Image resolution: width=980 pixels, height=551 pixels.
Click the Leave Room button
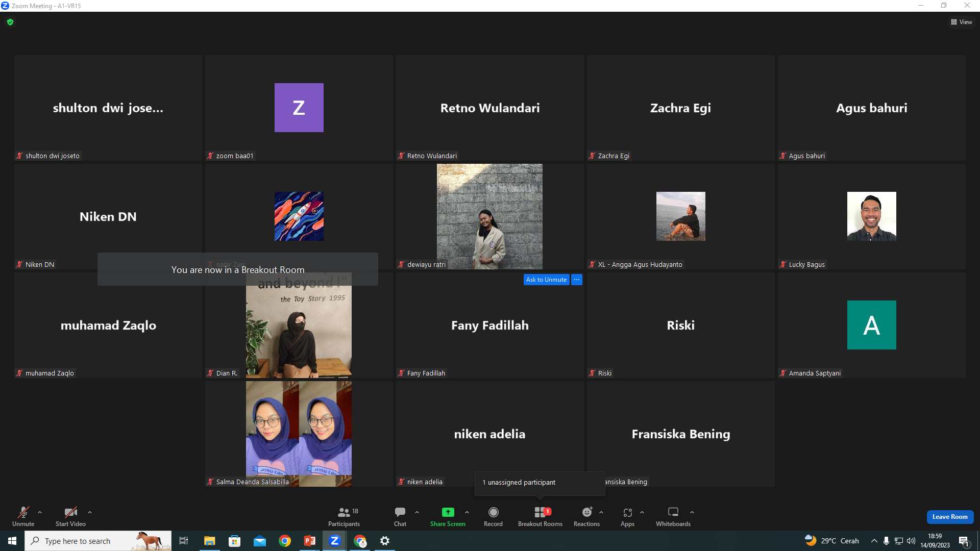coord(950,517)
